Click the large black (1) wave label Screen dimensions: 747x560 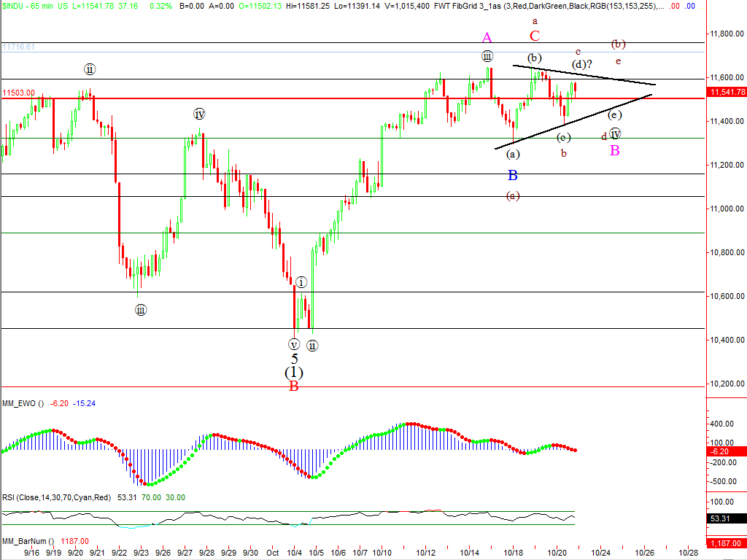(294, 372)
